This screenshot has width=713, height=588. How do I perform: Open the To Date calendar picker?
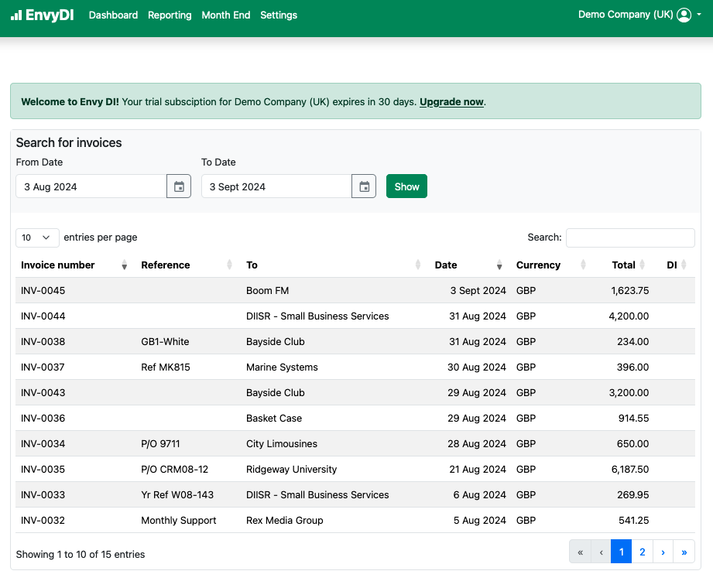click(x=364, y=186)
